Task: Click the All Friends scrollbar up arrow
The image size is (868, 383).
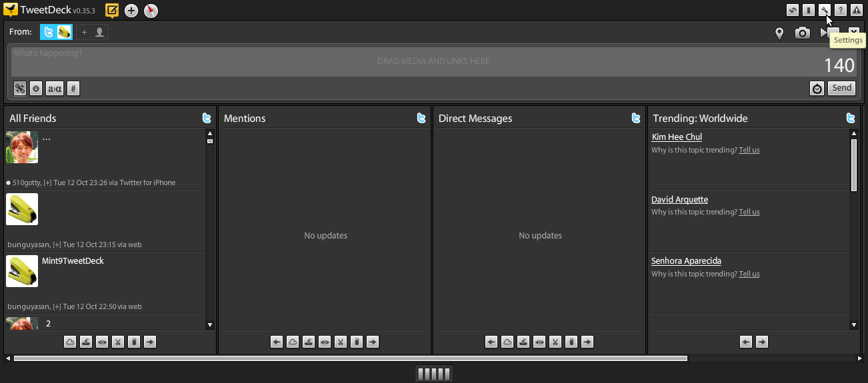Action: (210, 134)
